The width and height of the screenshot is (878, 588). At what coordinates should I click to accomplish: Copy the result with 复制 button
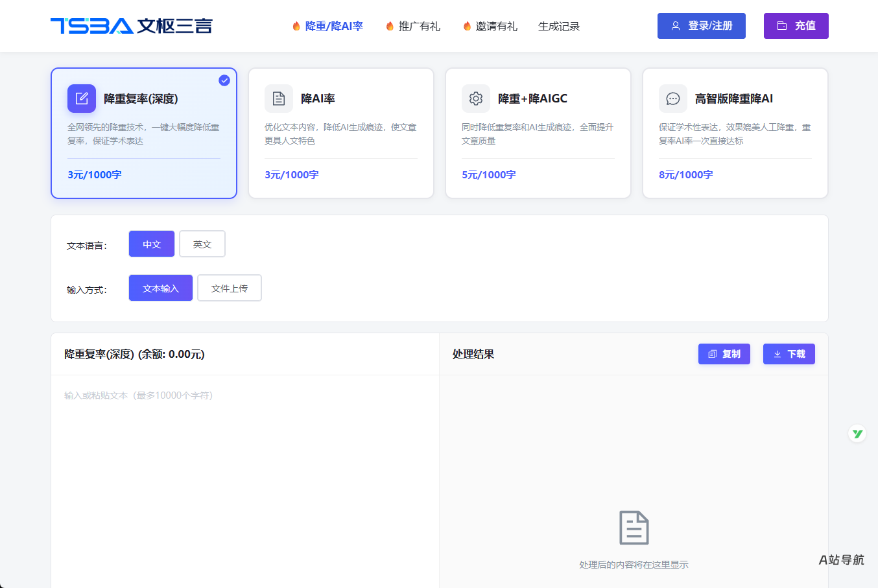724,354
